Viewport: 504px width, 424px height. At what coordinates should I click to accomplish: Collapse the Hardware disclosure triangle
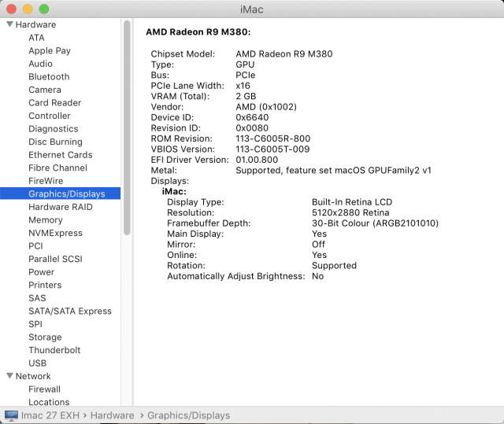coord(9,24)
